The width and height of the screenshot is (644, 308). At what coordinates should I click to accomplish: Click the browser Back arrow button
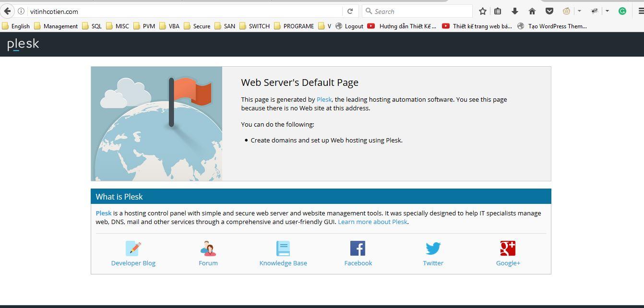(7, 11)
